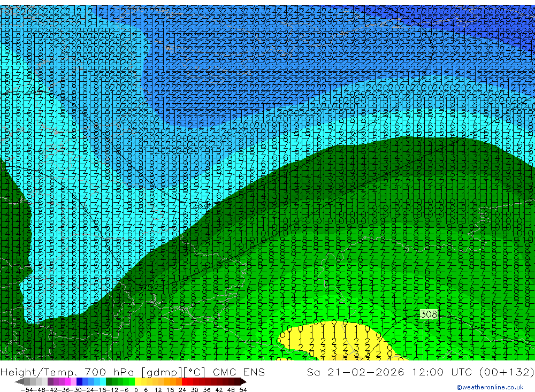The height and width of the screenshot is (392, 535).
Task: Pick the magenta legend swatch above -36
Action: [67, 382]
